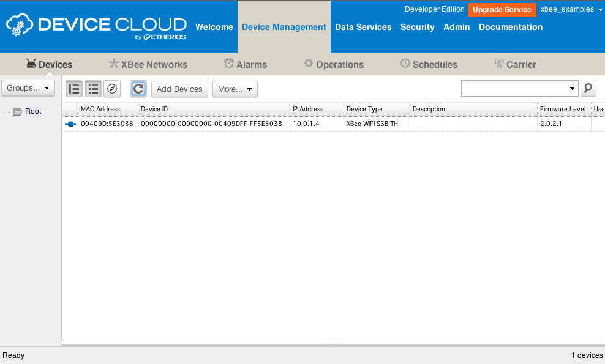Image resolution: width=605 pixels, height=364 pixels.
Task: Open the Carrier sub-tab
Action: click(x=515, y=64)
